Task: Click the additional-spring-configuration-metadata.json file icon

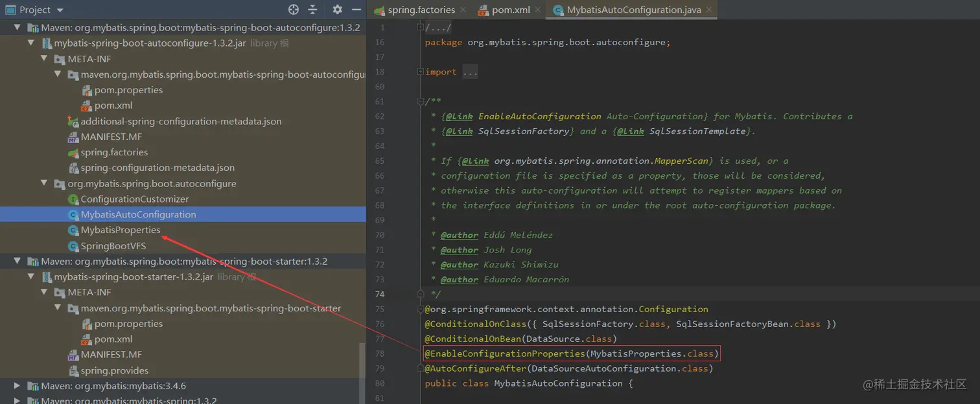Action: 73,121
